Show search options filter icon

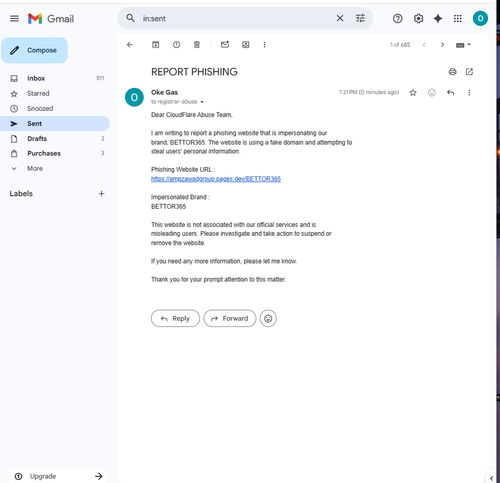360,18
